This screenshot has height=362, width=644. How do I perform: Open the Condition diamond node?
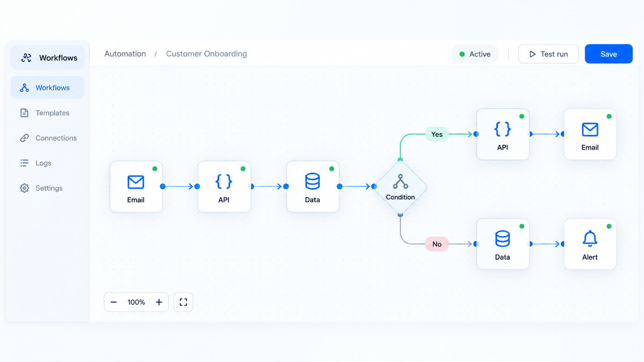pos(400,187)
